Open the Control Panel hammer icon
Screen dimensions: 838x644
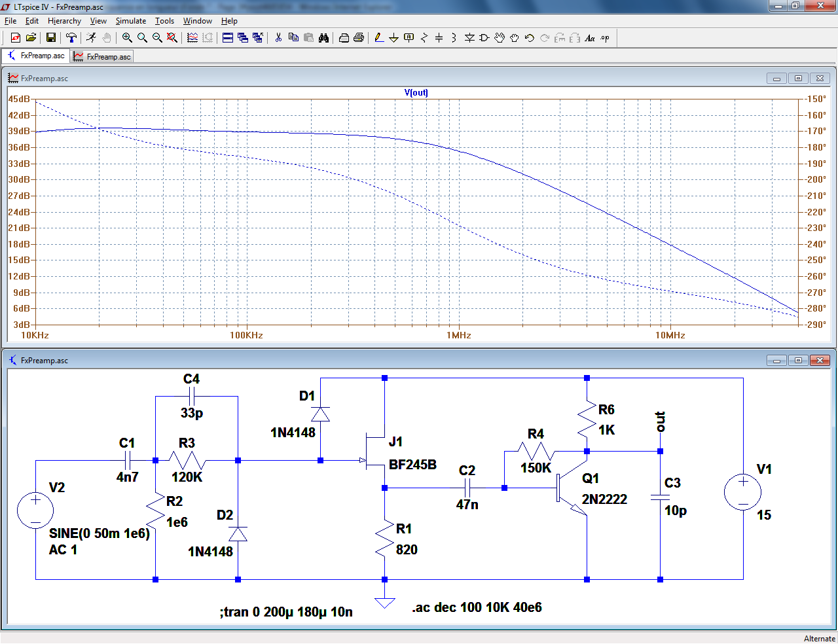tap(71, 38)
